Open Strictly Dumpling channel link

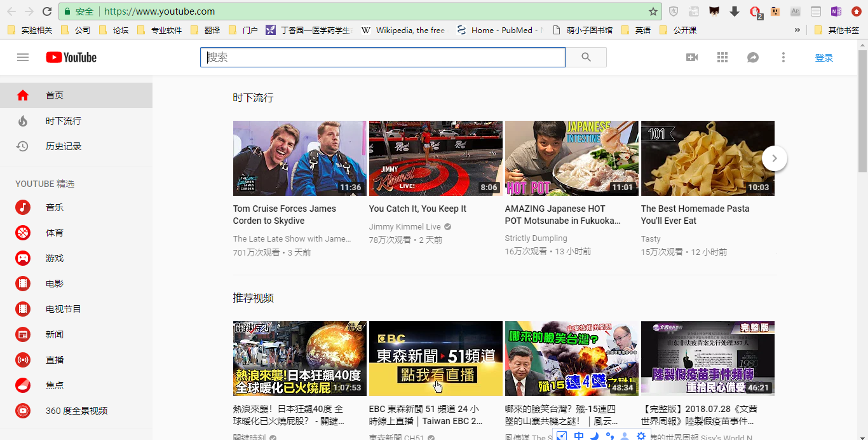[x=536, y=238]
